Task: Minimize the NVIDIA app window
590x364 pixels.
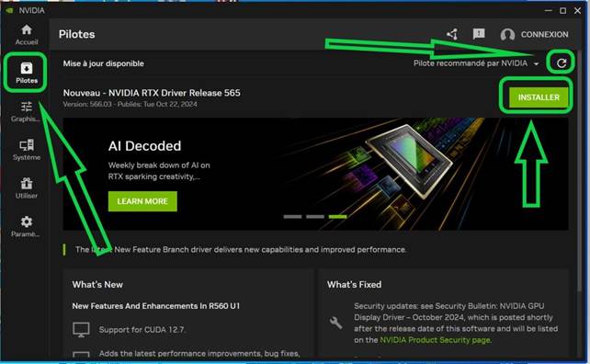Action: (549, 10)
